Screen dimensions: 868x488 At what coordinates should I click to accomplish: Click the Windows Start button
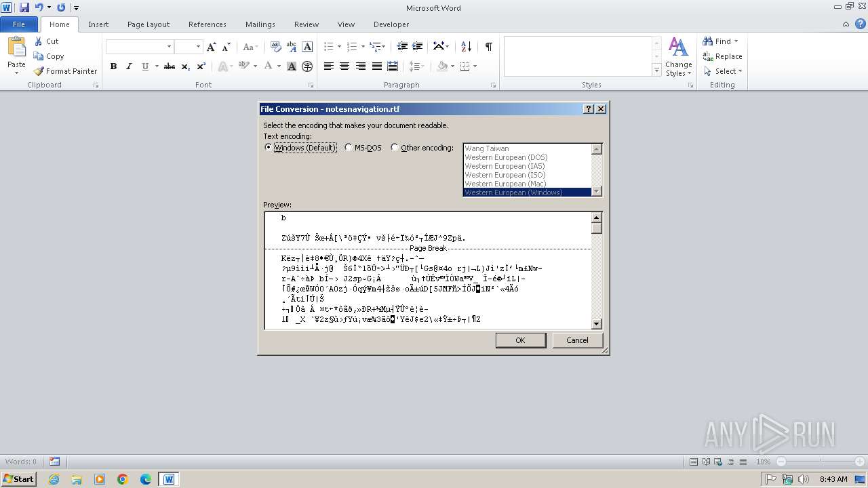[x=18, y=479]
